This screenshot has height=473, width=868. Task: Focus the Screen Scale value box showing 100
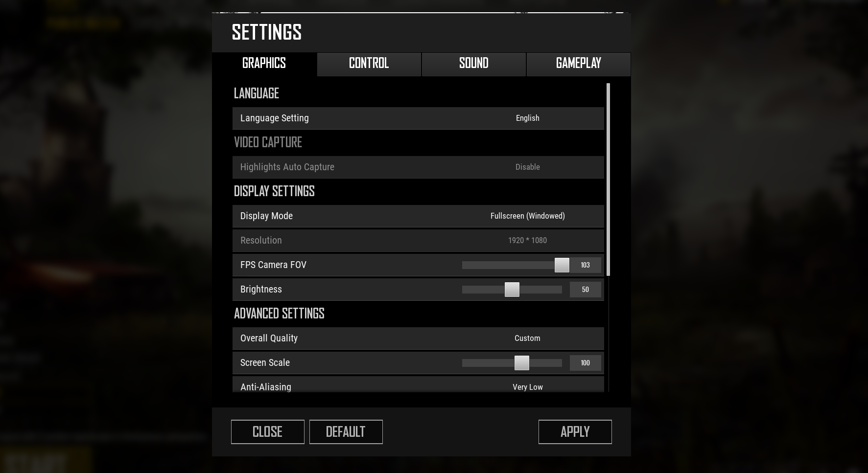coord(585,363)
